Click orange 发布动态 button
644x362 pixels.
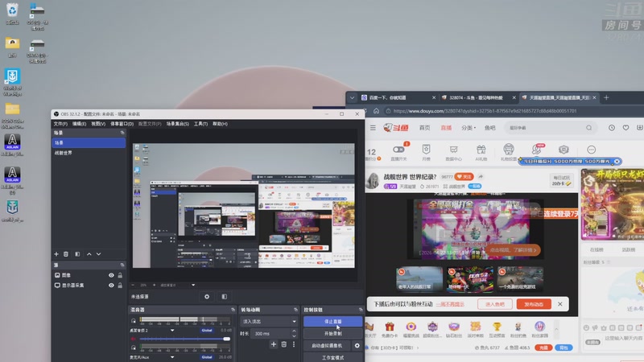(x=534, y=304)
